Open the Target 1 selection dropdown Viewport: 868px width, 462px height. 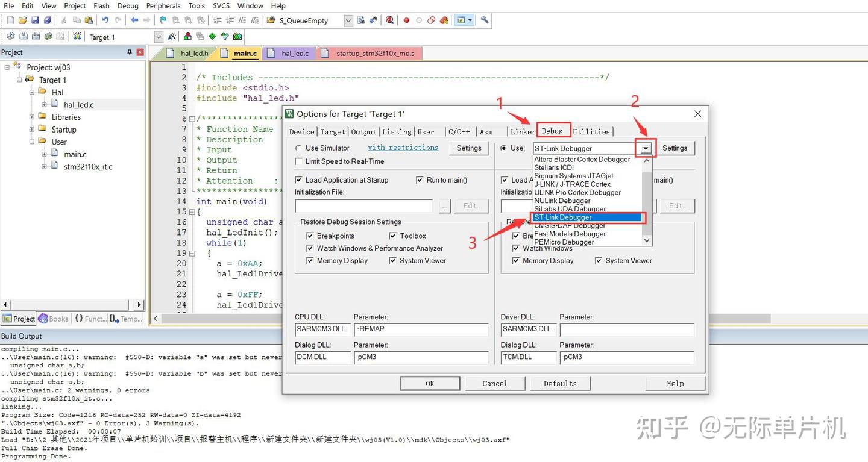[158, 36]
